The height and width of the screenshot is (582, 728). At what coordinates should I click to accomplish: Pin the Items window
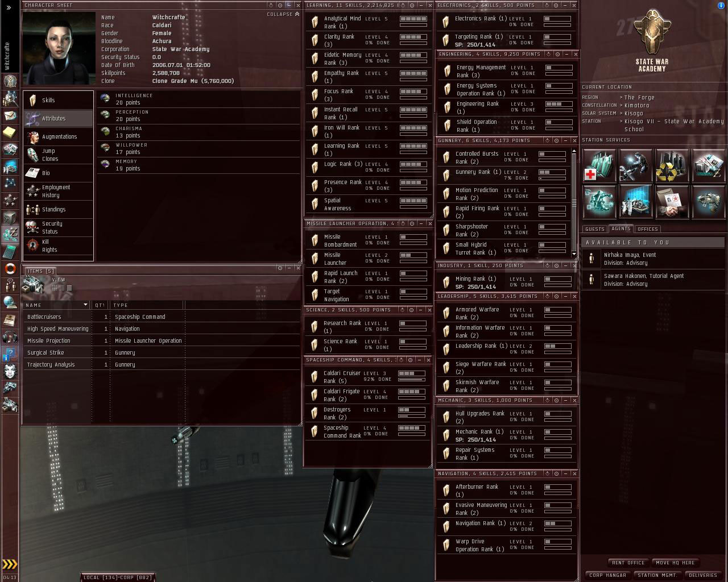[280, 268]
